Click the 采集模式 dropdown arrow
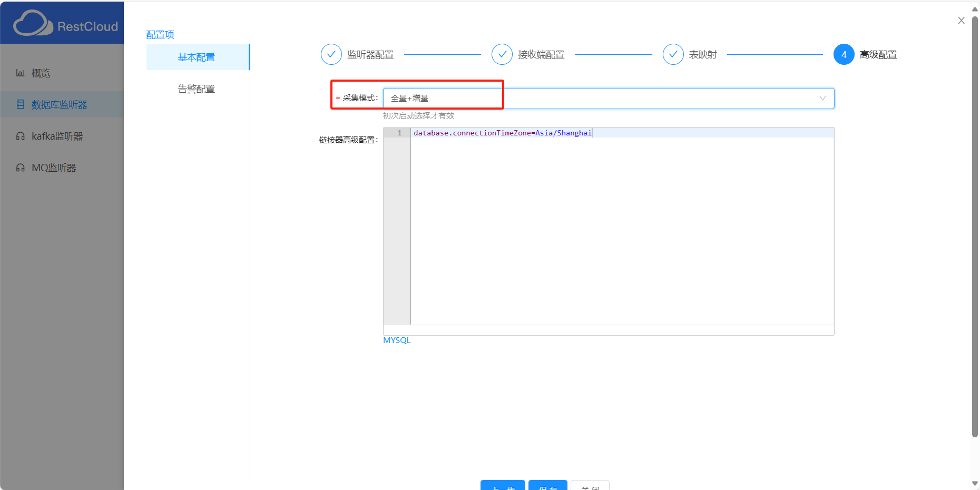 coord(822,99)
